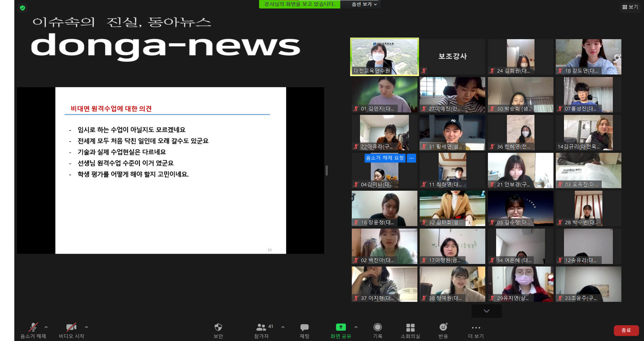Select the 02 백진아 video tile
Image resolution: width=644 pixels, height=341 pixels.
[384, 246]
